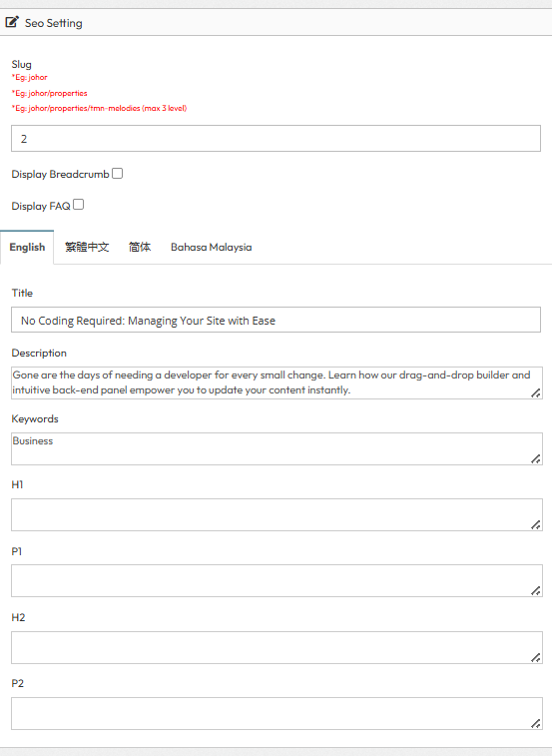The width and height of the screenshot is (552, 756).
Task: Grab the Description textarea resize handle
Action: (x=536, y=392)
